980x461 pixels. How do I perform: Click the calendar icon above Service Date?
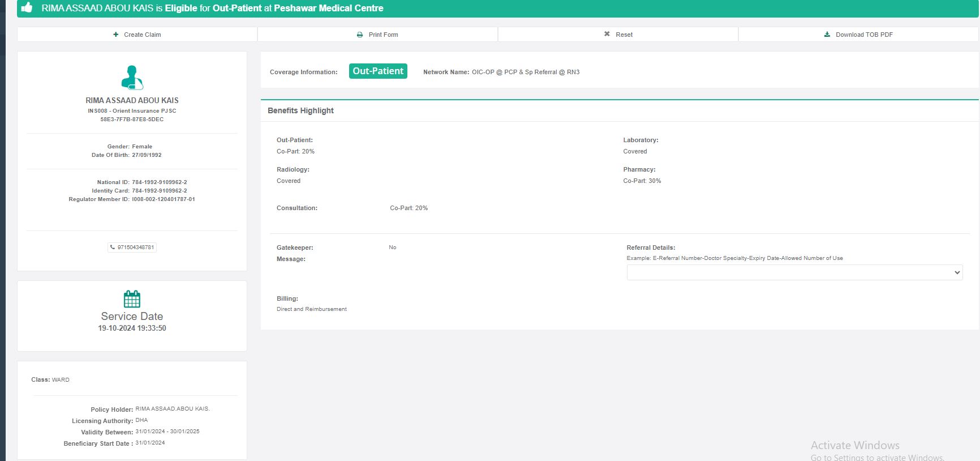tap(132, 298)
